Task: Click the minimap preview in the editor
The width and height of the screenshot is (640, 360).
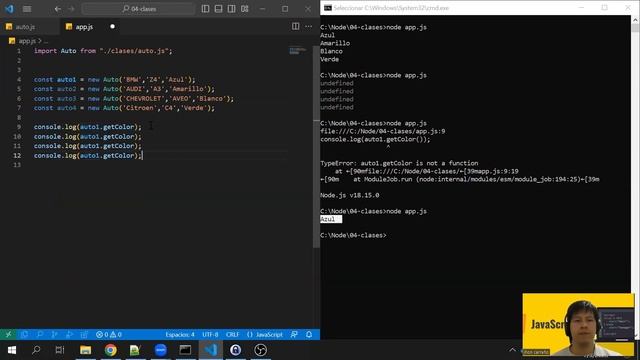Action: pyautogui.click(x=297, y=51)
